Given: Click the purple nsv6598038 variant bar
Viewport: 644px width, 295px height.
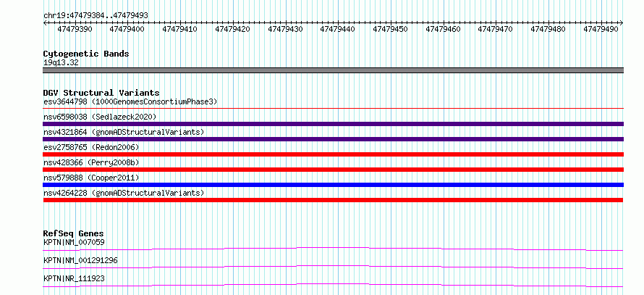Looking at the screenshot, I should point(333,124).
